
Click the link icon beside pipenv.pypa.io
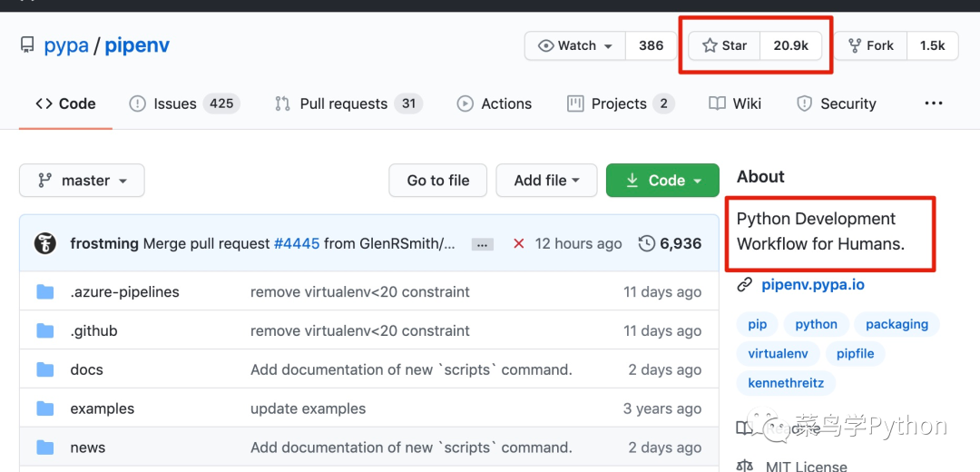pyautogui.click(x=744, y=285)
